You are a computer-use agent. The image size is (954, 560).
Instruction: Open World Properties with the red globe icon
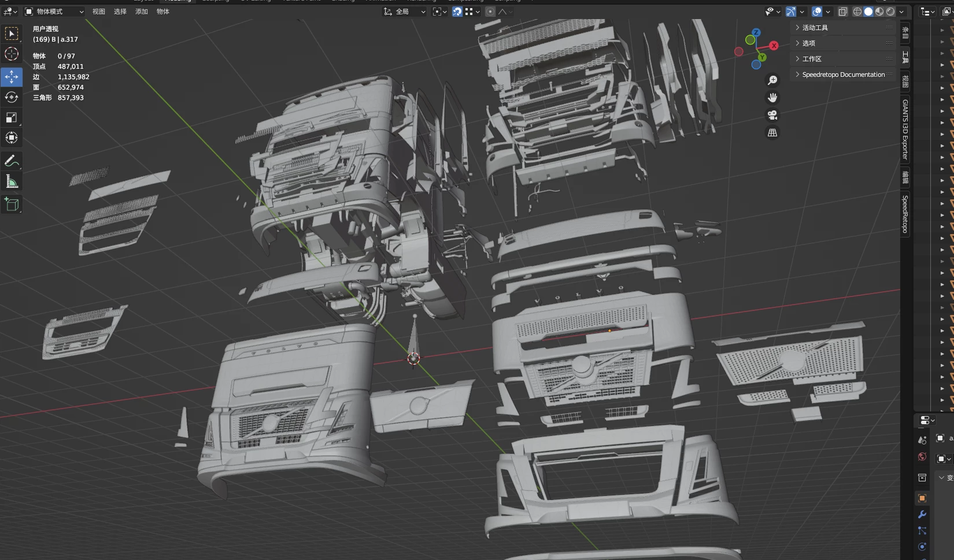tap(922, 457)
